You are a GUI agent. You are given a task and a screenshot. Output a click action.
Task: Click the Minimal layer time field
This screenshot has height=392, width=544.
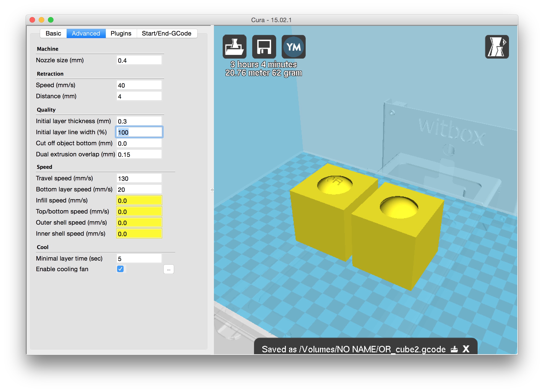click(139, 258)
